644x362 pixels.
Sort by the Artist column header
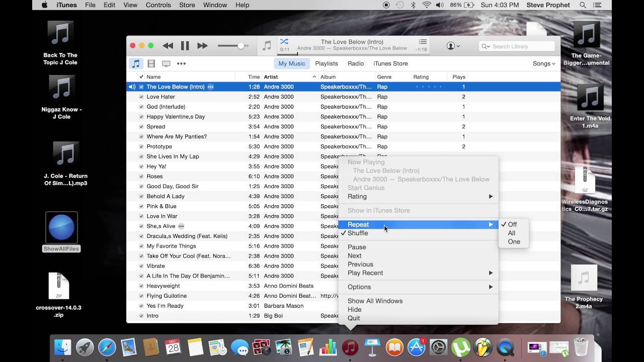[x=290, y=77]
